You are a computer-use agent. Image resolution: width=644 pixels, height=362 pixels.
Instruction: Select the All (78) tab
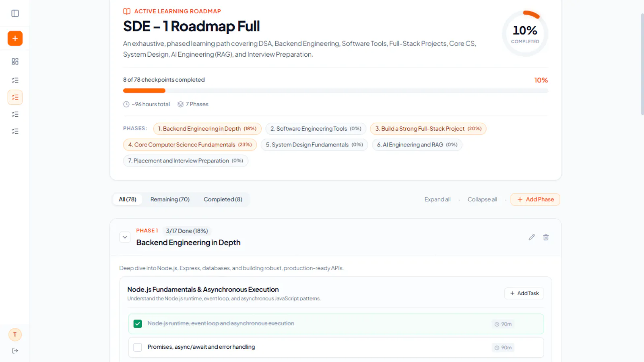(128, 200)
